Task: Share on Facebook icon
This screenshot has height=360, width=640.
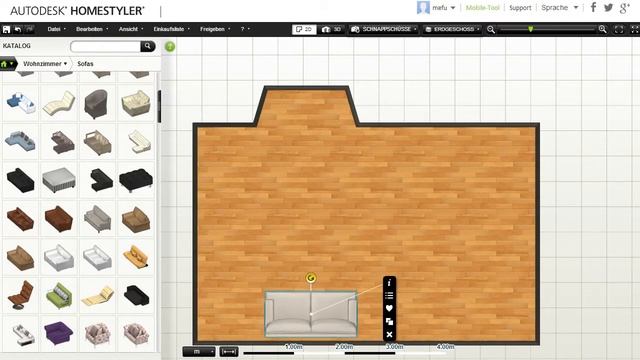Action: click(593, 7)
